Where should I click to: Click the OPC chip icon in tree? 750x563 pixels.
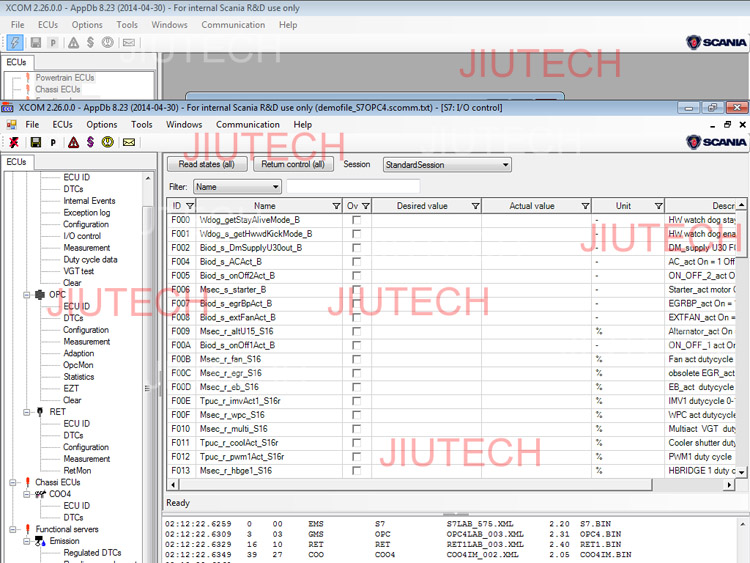point(40,295)
